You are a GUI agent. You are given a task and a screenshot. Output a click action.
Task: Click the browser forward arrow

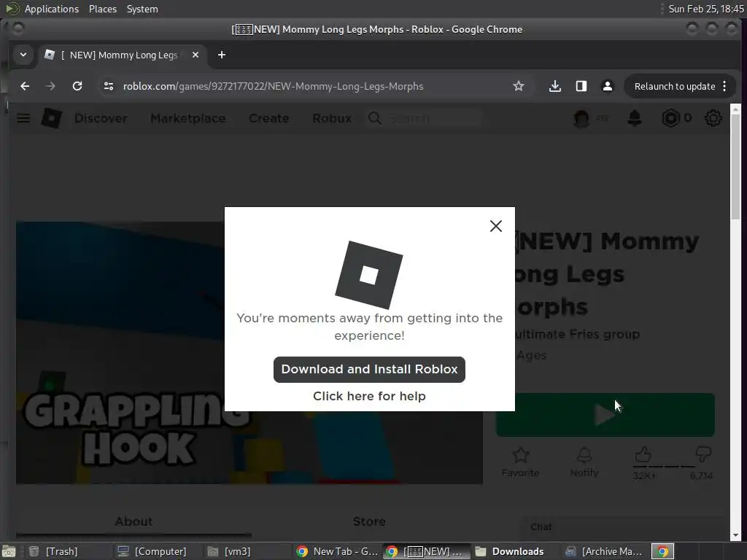point(50,86)
